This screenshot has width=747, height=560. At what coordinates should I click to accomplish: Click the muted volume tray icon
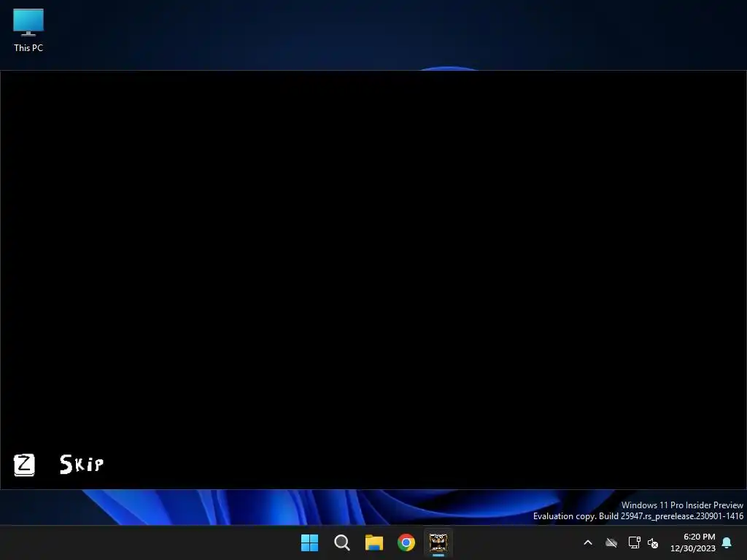[x=653, y=542]
